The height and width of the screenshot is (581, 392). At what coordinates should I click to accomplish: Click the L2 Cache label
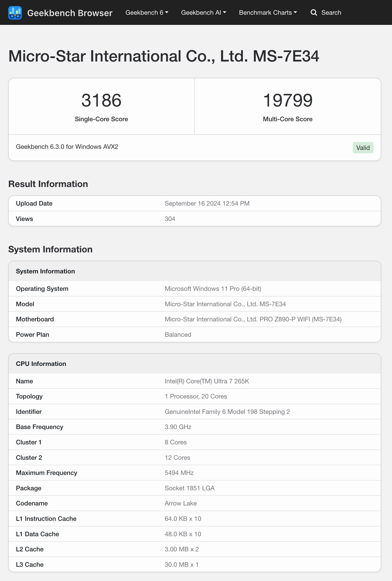pos(30,549)
